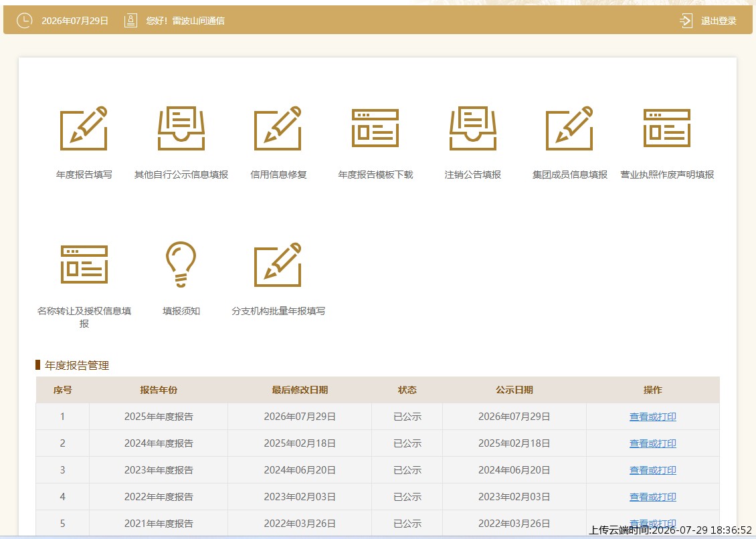Click 查看或打印 for 2024年度报告

pos(653,443)
